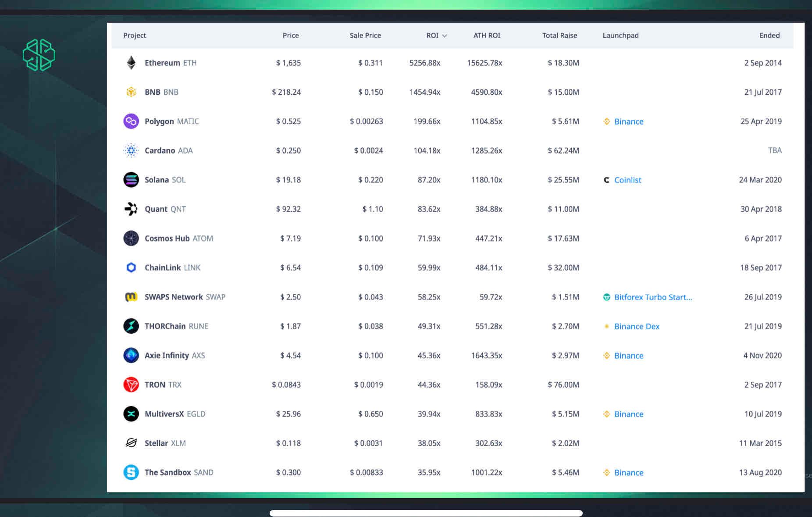Image resolution: width=812 pixels, height=517 pixels.
Task: Open the SWAPS Network SWAP project name
Action: point(185,297)
